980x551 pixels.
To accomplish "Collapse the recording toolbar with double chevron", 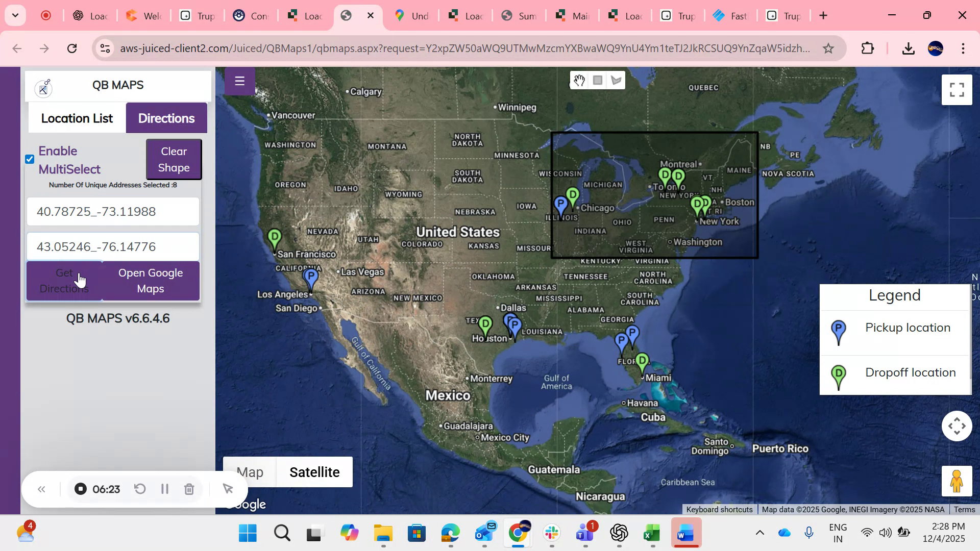I will (x=41, y=489).
